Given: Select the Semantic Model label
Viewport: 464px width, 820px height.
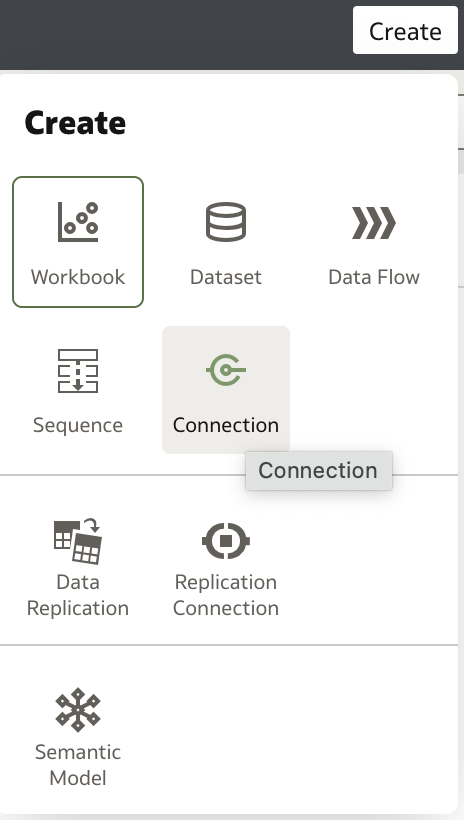Looking at the screenshot, I should click(78, 765).
